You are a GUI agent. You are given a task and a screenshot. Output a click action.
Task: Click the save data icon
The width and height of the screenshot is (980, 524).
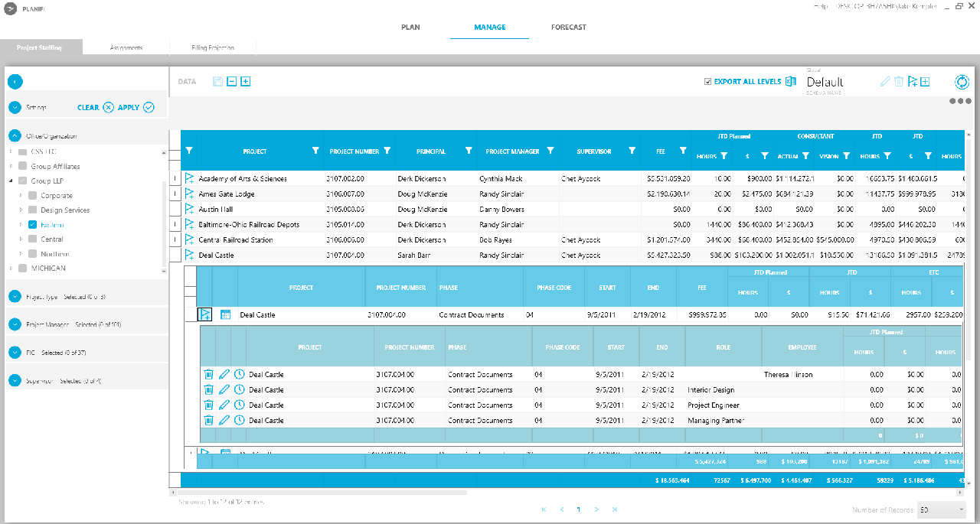[x=218, y=81]
